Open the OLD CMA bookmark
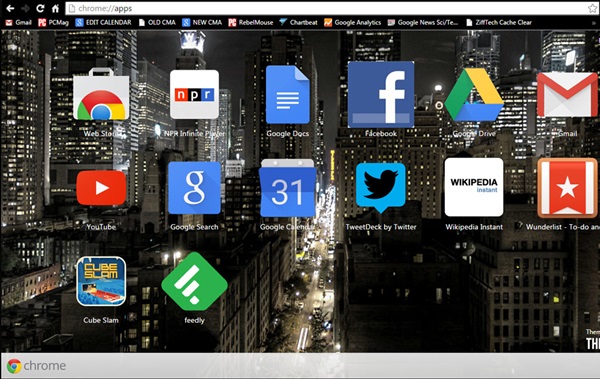The height and width of the screenshot is (379, 600). [x=157, y=22]
